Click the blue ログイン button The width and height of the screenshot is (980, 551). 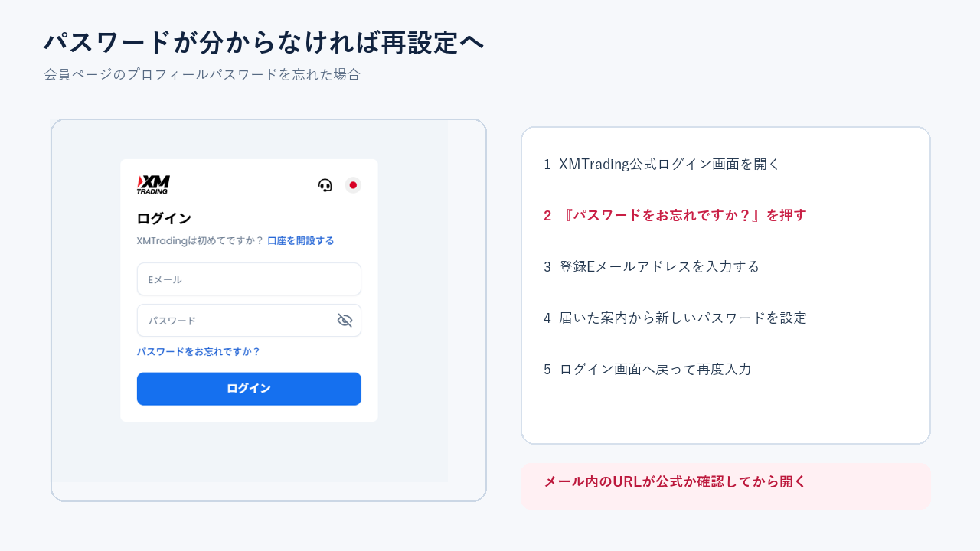[249, 389]
